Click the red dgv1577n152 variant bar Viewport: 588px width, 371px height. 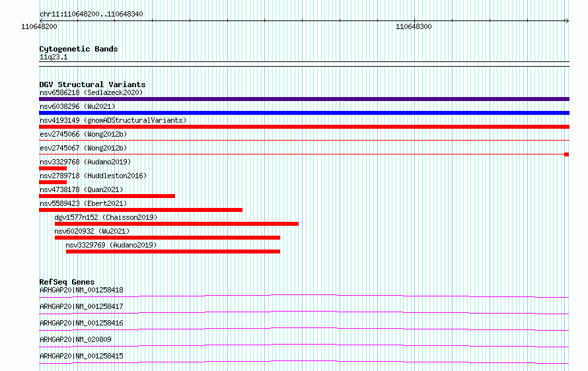176,224
